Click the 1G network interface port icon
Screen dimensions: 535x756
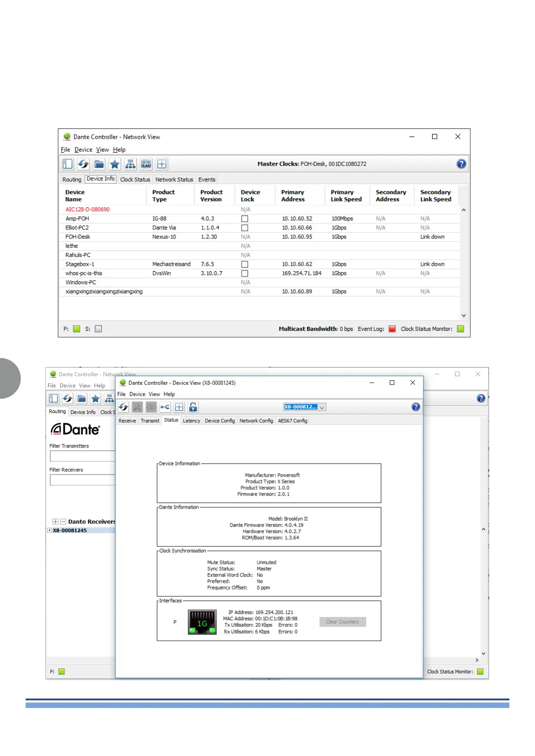pos(202,622)
